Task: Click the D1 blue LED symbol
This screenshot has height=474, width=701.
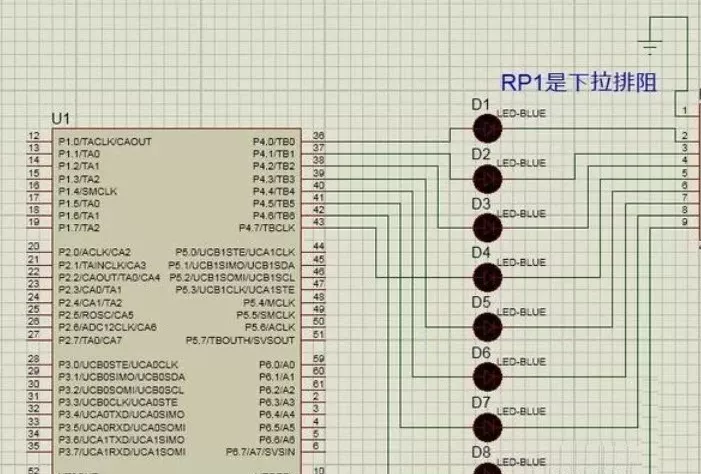Action: coord(487,128)
